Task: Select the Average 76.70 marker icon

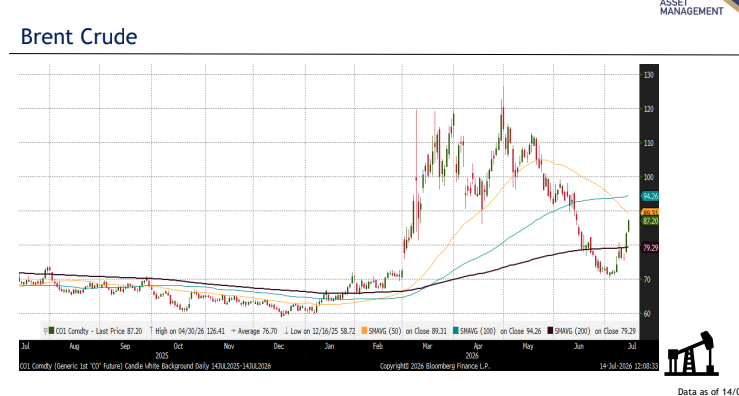Action: pyautogui.click(x=233, y=331)
